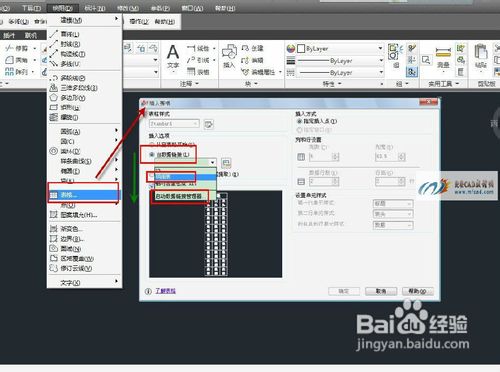This screenshot has width=500, height=372.
Task: Click Trim tool in Modify panel
Action: click(x=17, y=49)
